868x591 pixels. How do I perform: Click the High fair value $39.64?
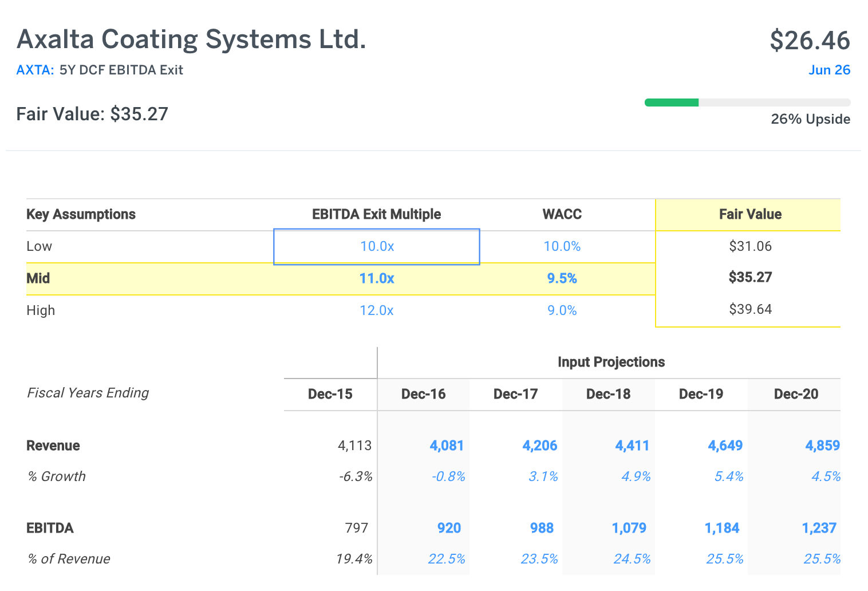751,309
